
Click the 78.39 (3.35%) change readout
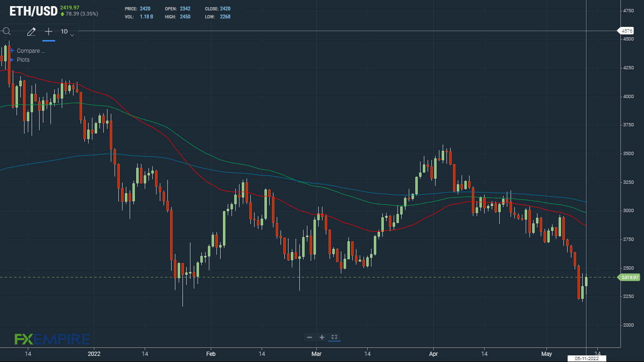[x=82, y=14]
